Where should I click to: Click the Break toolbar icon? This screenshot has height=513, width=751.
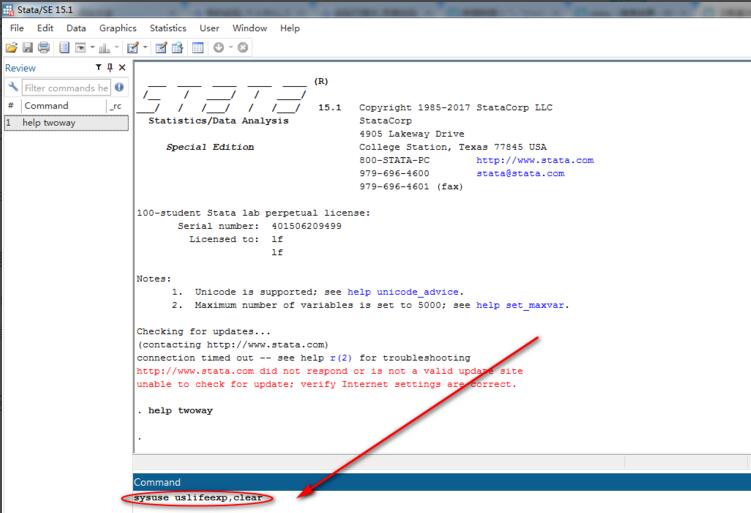[x=243, y=47]
